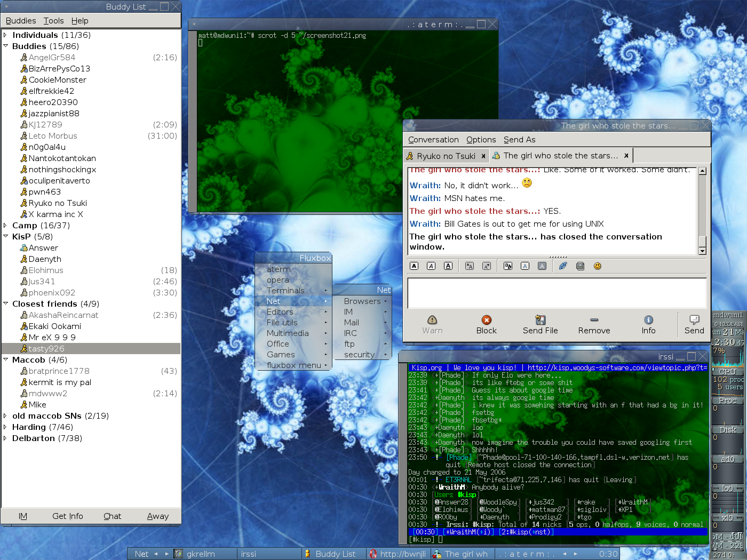747x560 pixels.
Task: Expand the Harding buddy group
Action: coord(5,427)
